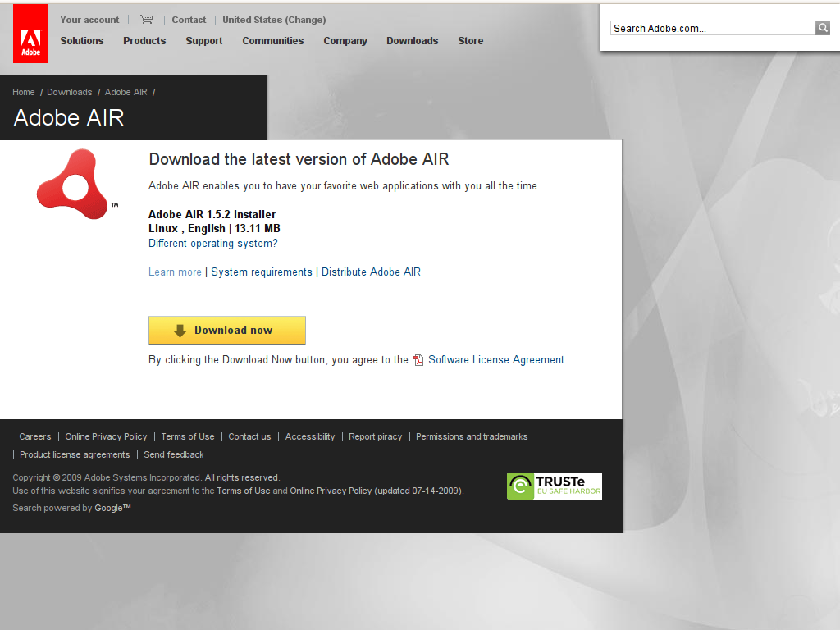Screen dimensions: 840x630
Task: Open the Software License Agreement link
Action: (496, 360)
